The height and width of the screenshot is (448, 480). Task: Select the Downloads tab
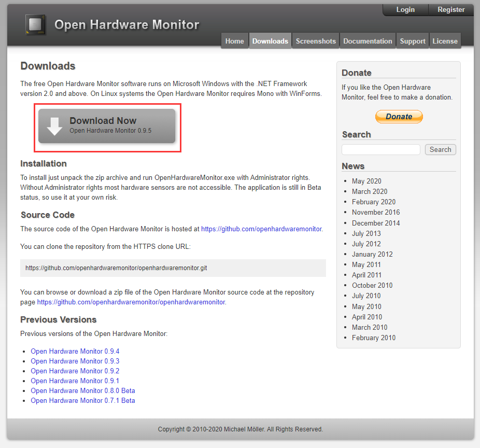(x=270, y=41)
